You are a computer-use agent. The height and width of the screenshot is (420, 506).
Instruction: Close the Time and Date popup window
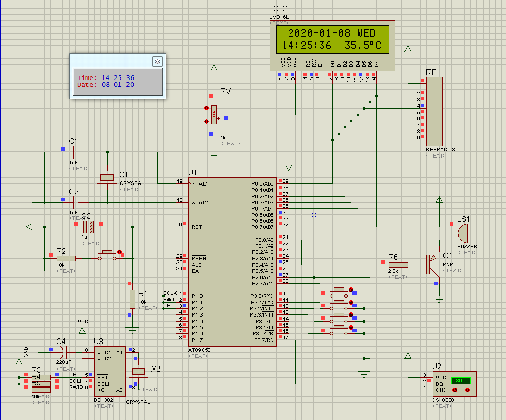(157, 61)
